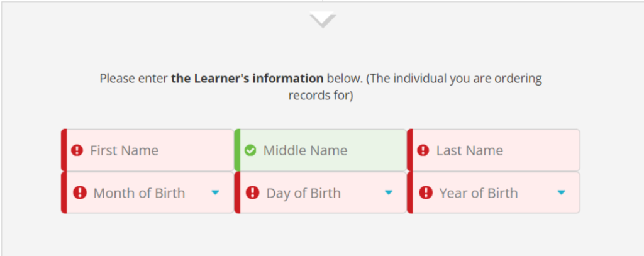Click the Middle Name input field
Viewport: 644px width, 256px height.
click(324, 150)
